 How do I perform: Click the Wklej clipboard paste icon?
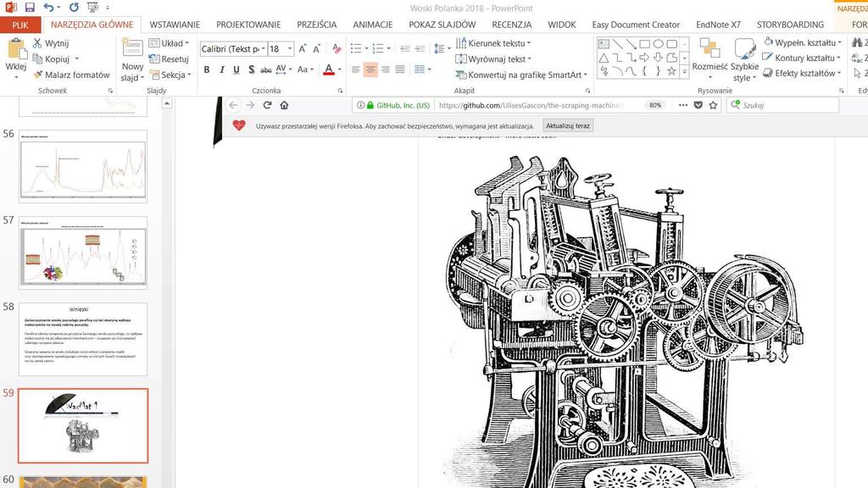coord(16,49)
